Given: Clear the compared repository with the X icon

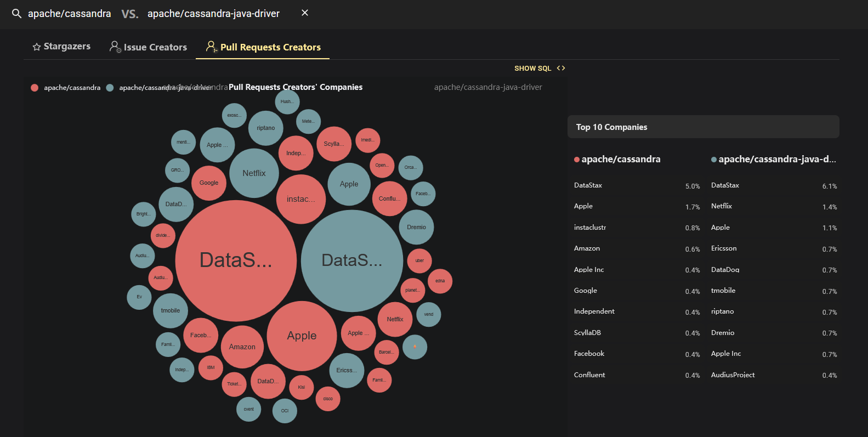Looking at the screenshot, I should tap(305, 13).
